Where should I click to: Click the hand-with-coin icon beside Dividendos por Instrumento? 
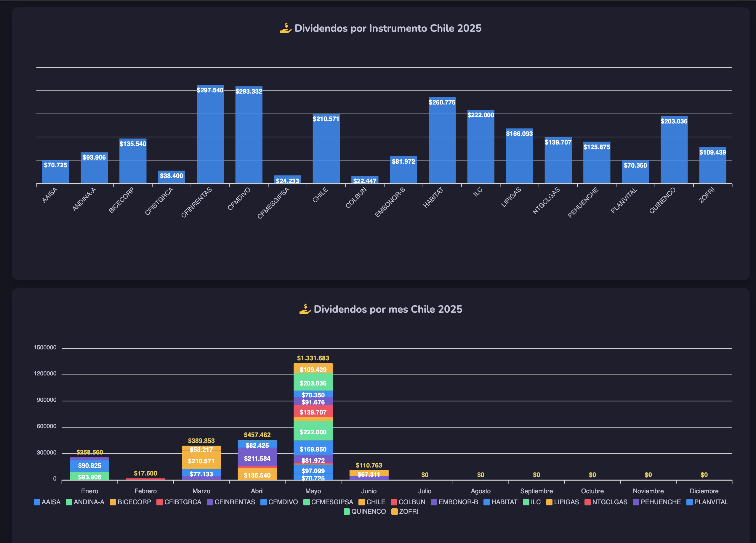point(286,28)
